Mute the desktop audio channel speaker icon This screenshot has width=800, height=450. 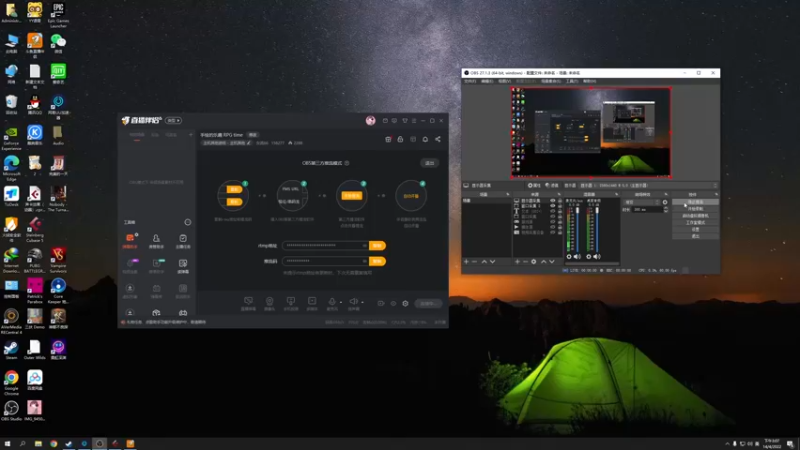(597, 256)
